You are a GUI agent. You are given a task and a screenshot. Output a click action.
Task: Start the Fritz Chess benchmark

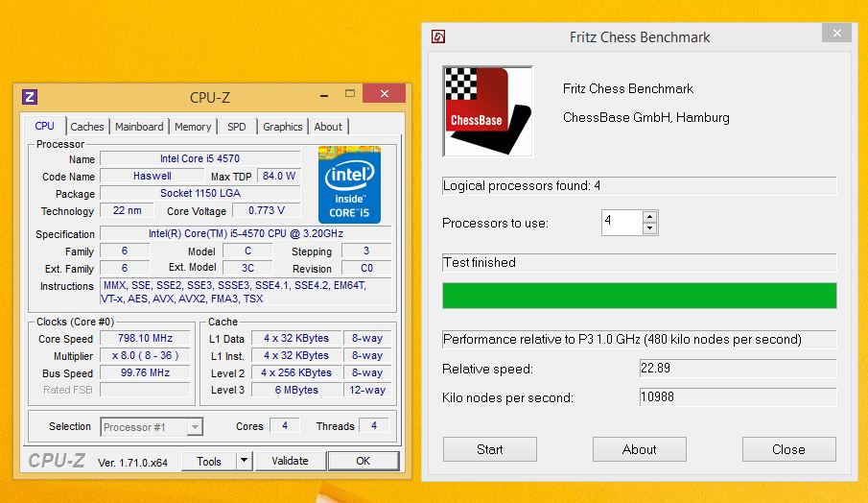click(x=490, y=449)
